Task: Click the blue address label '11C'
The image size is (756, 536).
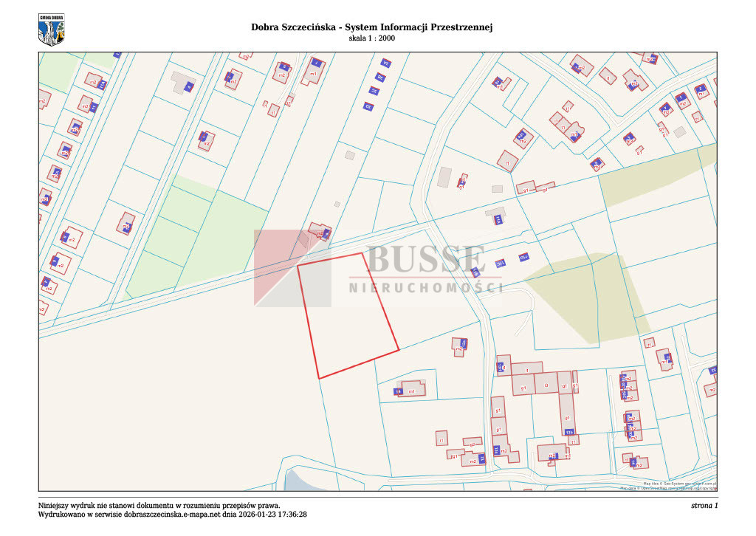Action: point(500,264)
